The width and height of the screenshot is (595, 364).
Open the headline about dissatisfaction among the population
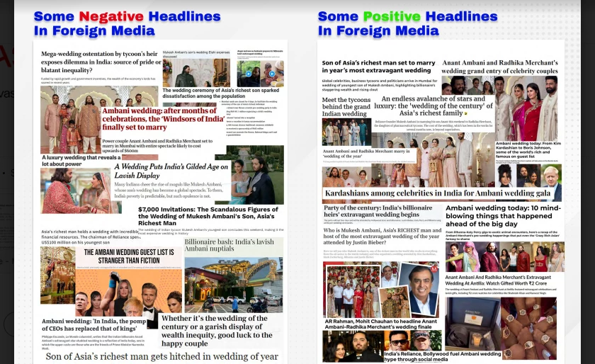pos(220,93)
